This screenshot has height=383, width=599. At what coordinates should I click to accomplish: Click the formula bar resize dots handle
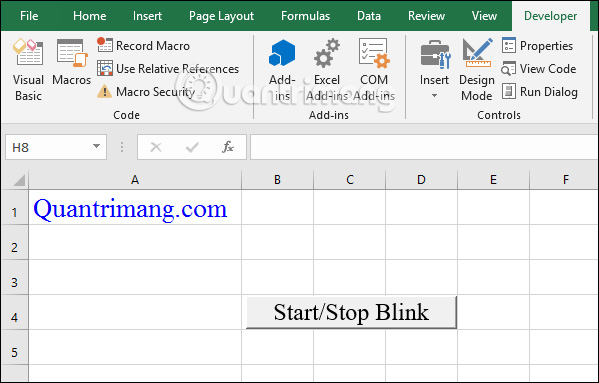tap(122, 147)
